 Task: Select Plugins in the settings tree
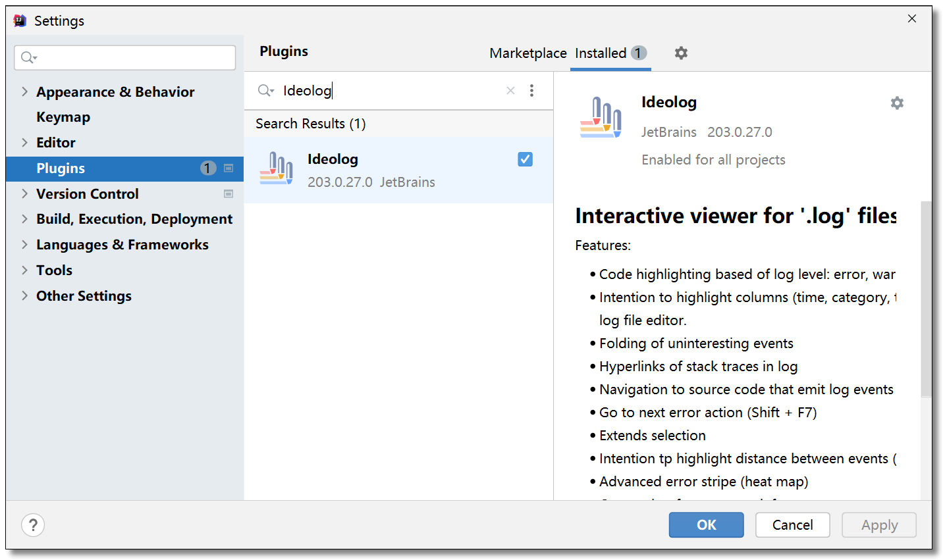124,168
